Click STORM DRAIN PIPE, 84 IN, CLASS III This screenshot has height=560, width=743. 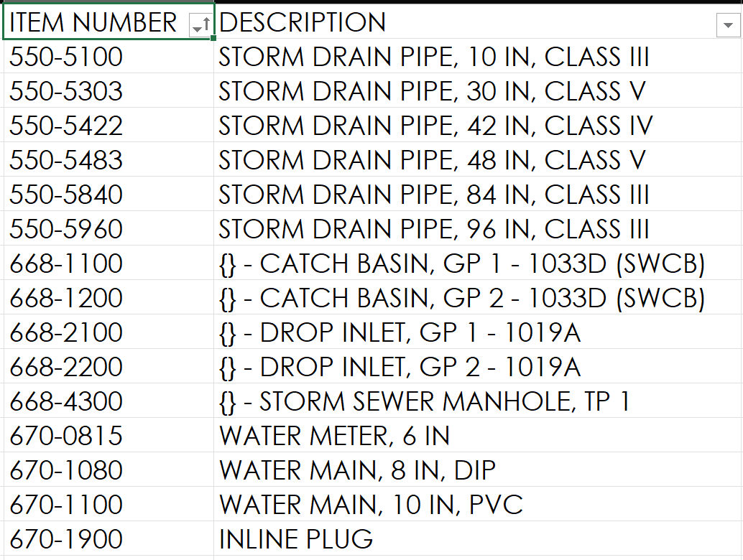[x=434, y=195]
